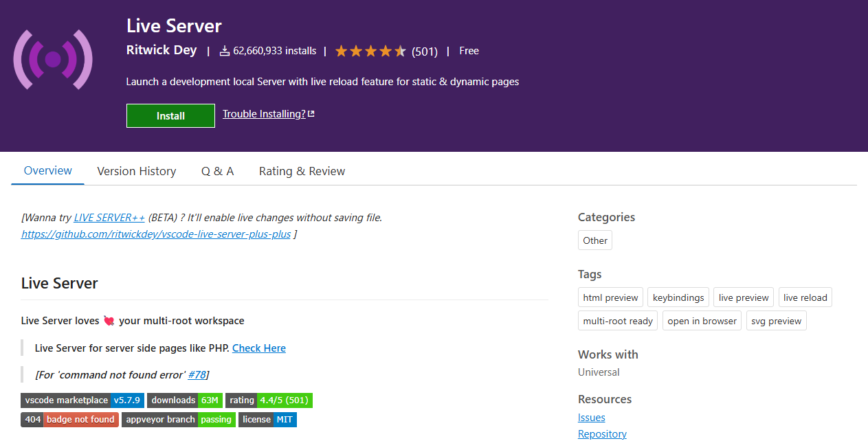This screenshot has height=441, width=868.
Task: Click the vscode marketplace v5.7.9 badge
Action: [82, 400]
